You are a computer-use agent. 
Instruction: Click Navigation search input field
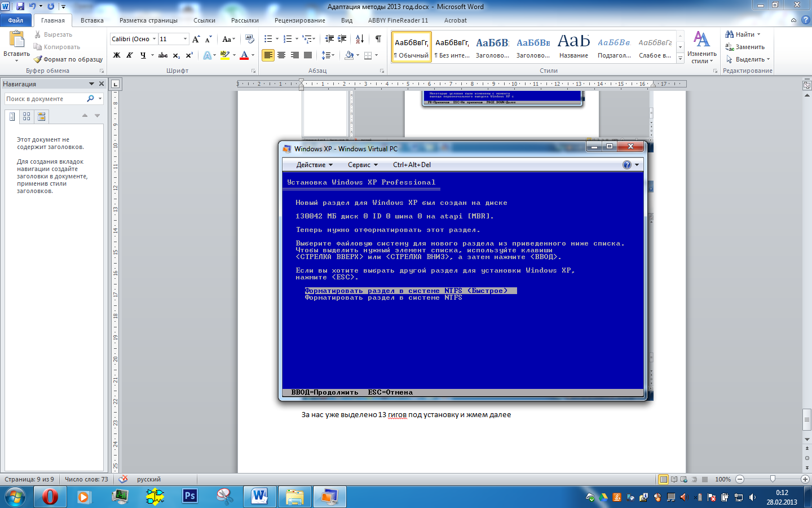click(45, 99)
